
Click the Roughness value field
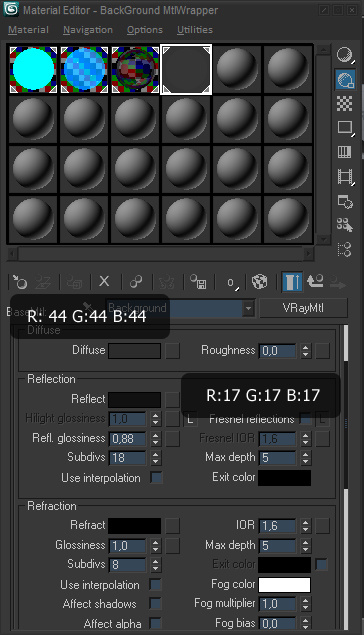277,351
